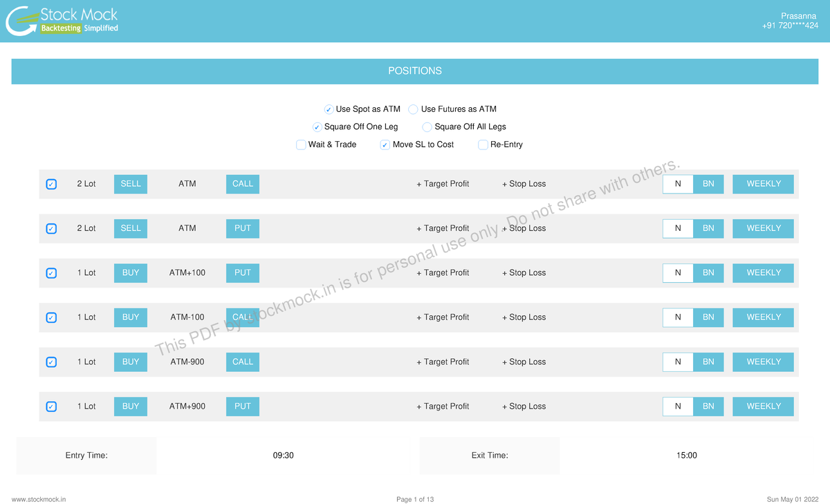The width and height of the screenshot is (830, 504).
Task: Select the CALL option on the first SELL row
Action: pyautogui.click(x=242, y=184)
